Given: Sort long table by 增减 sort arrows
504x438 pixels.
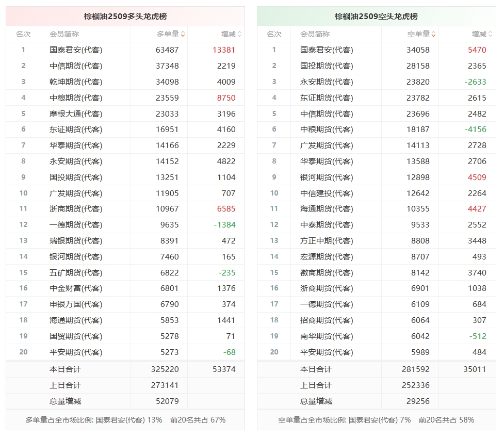Looking at the screenshot, I should click(x=239, y=34).
